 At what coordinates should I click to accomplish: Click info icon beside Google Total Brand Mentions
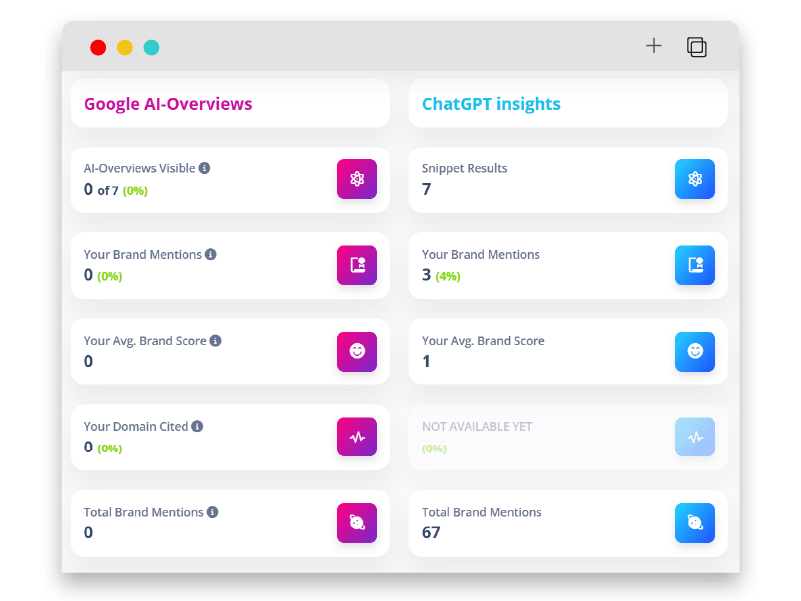tap(213, 512)
